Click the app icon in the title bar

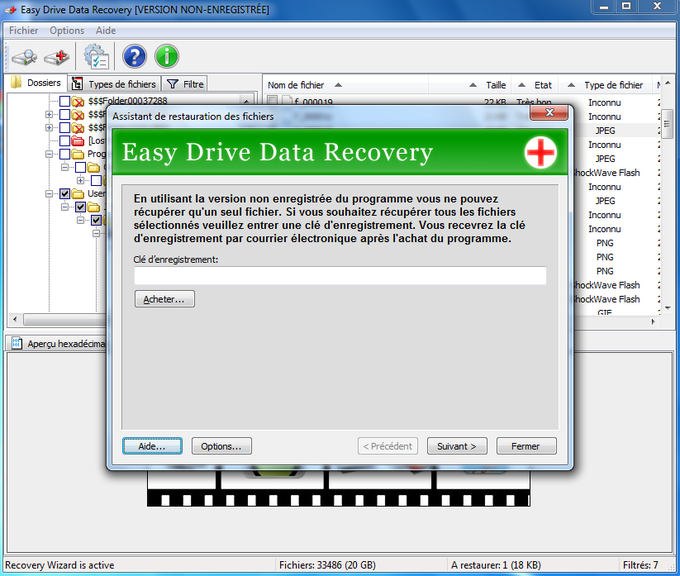click(x=10, y=10)
